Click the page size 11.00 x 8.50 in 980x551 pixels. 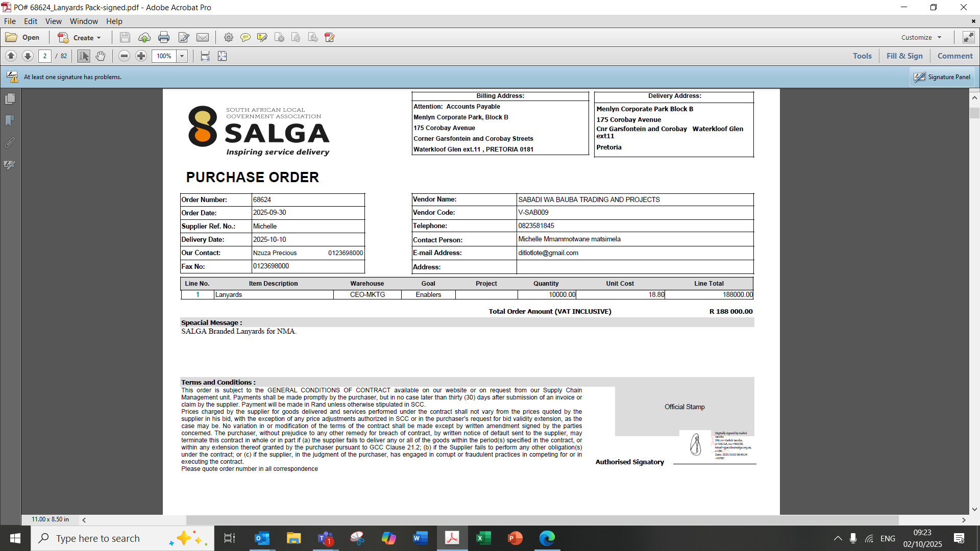50,519
